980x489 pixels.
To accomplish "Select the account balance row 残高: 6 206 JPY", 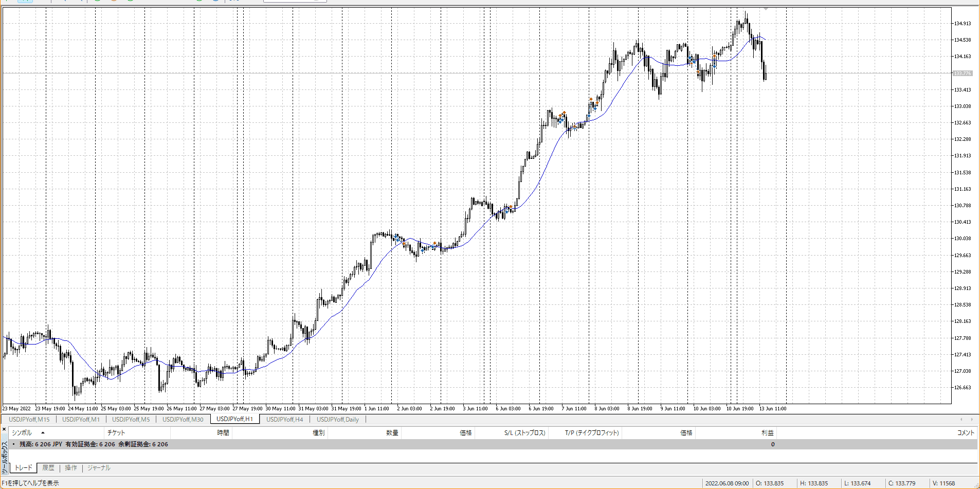I will coord(94,444).
